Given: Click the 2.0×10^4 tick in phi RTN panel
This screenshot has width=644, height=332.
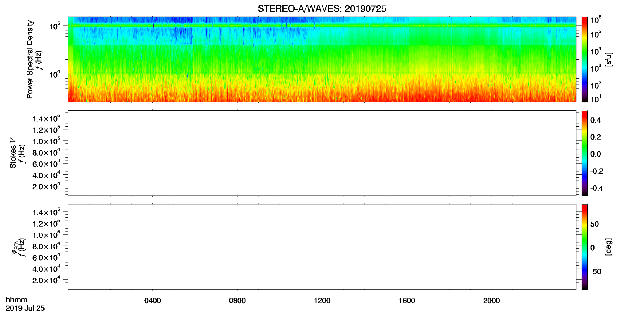Looking at the screenshot, I should tap(46, 280).
